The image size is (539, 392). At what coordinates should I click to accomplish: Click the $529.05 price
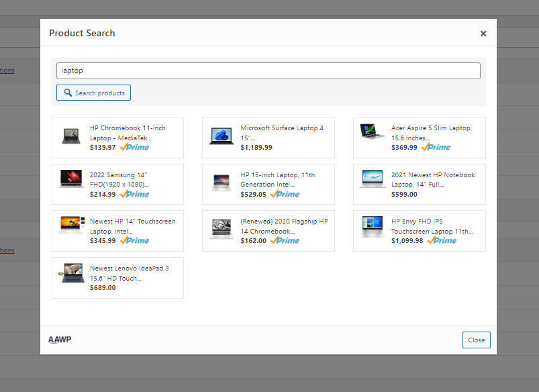(x=253, y=194)
